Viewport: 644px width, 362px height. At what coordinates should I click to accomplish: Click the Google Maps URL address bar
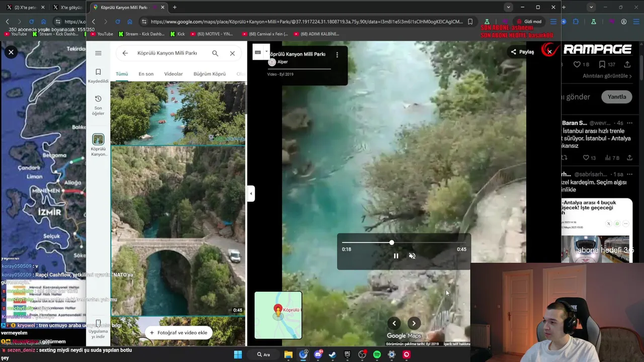point(306,22)
